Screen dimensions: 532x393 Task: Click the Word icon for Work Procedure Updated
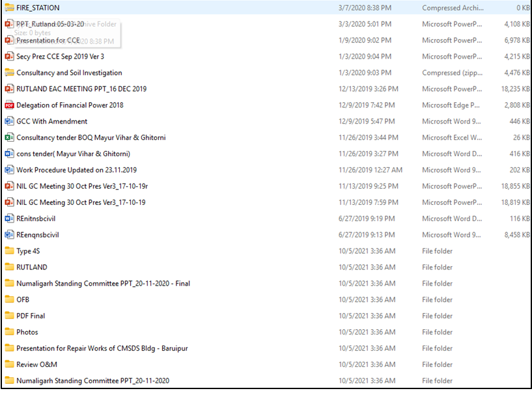pyautogui.click(x=9, y=170)
